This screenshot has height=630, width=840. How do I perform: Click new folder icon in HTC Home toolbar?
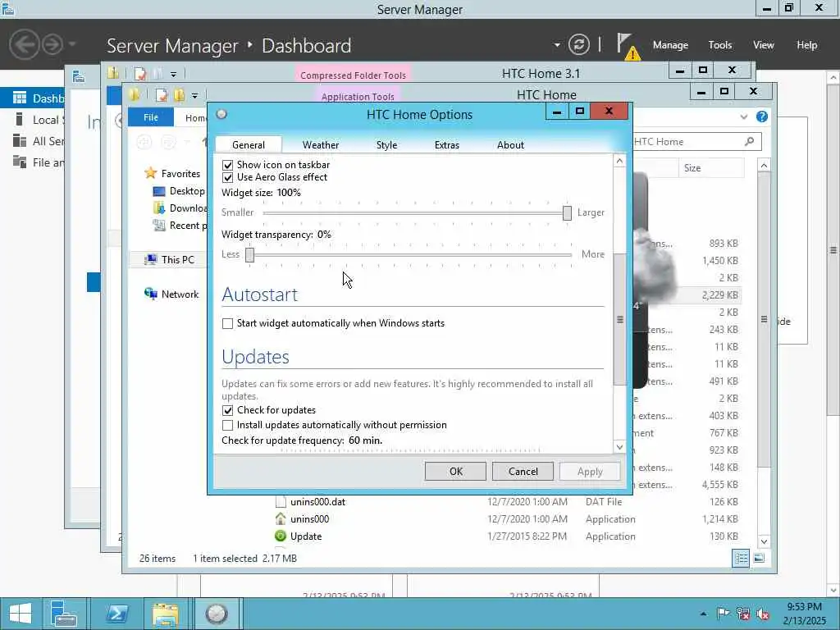coord(179,95)
